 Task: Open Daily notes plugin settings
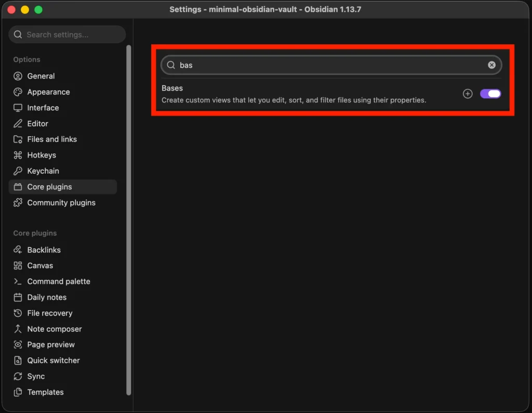[63, 297]
